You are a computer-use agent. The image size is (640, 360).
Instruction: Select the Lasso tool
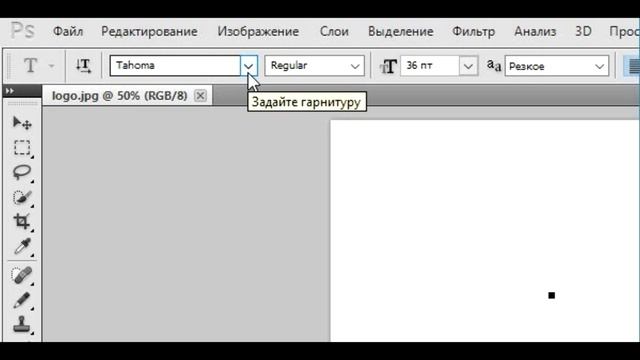(x=22, y=172)
